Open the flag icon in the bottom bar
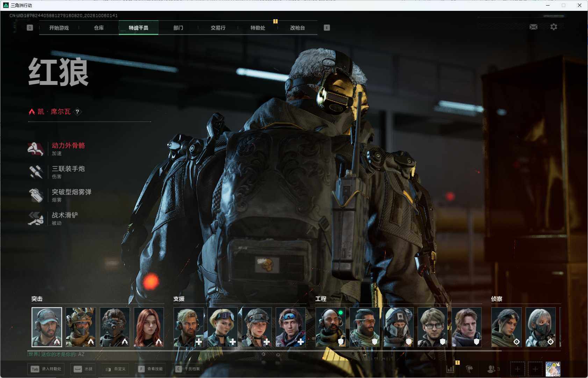 [469, 369]
